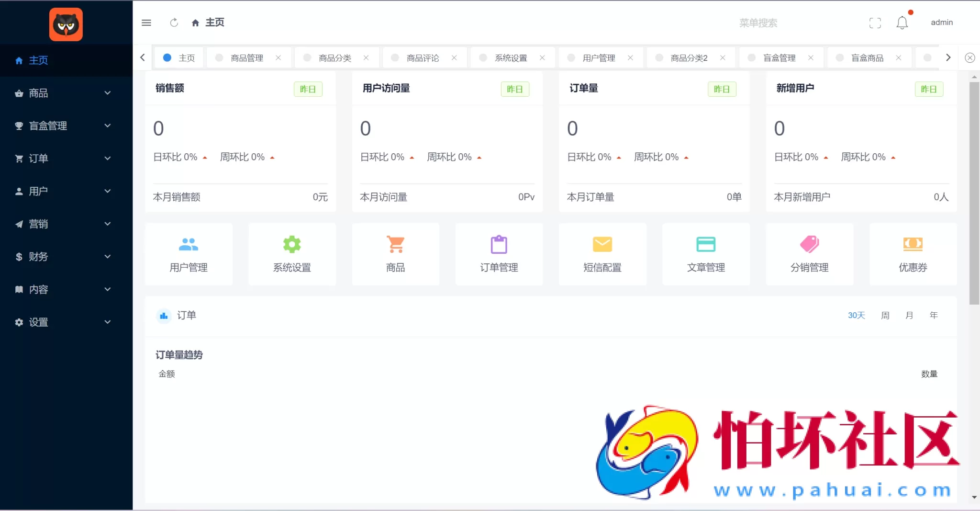
Task: Click the 优惠券 money icon shortcut
Action: click(912, 244)
